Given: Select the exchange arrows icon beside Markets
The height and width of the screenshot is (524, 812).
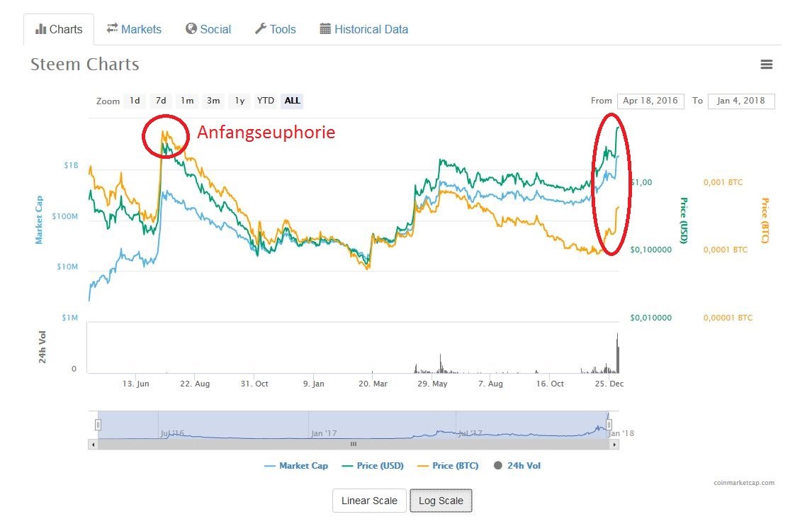Looking at the screenshot, I should pos(113,28).
